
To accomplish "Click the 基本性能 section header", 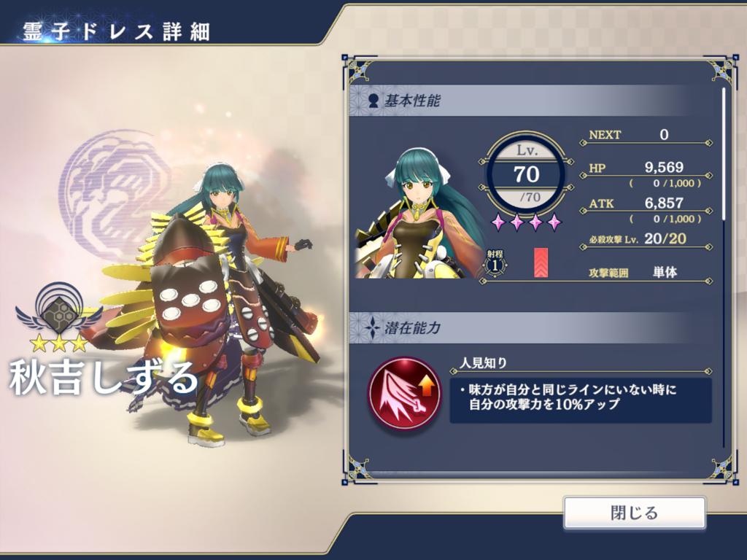I will [521, 101].
